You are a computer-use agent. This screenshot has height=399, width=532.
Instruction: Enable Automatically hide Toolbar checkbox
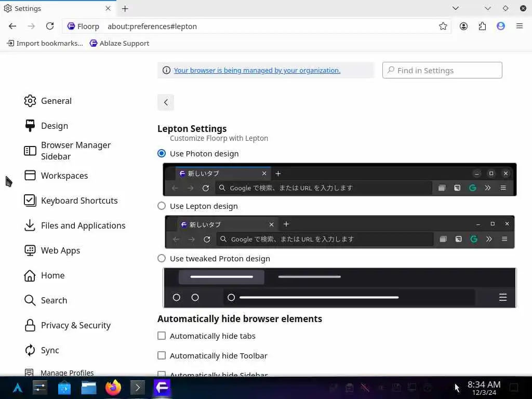(162, 355)
